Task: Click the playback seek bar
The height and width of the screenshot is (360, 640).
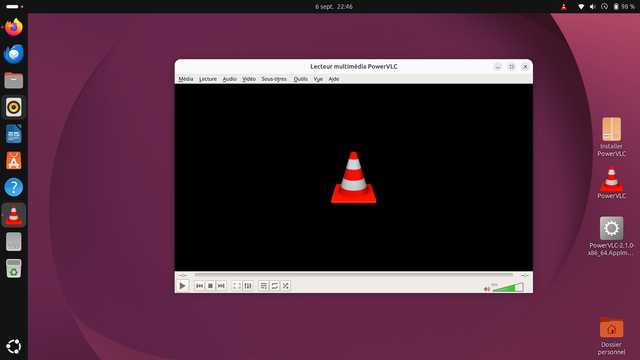Action: (x=353, y=275)
